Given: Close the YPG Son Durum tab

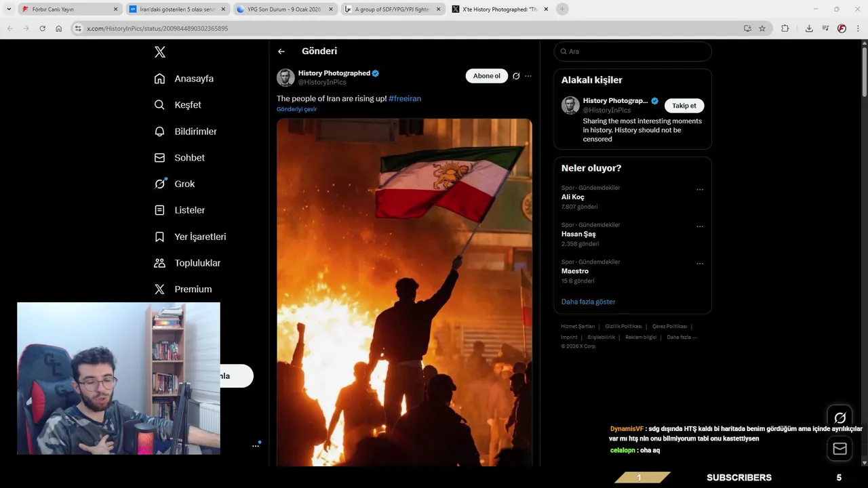Looking at the screenshot, I should pyautogui.click(x=331, y=9).
